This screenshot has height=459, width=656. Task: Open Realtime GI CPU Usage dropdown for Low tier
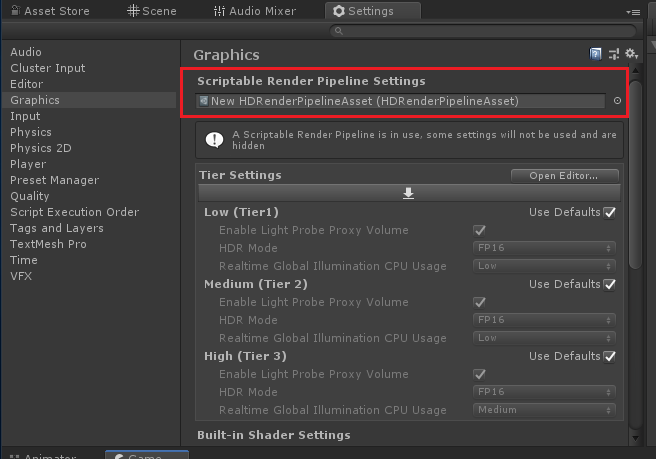point(544,266)
